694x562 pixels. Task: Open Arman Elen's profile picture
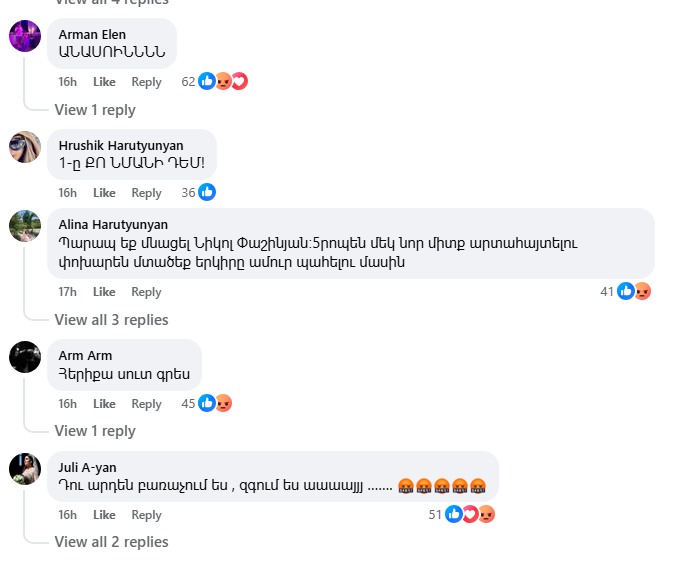pos(25,36)
